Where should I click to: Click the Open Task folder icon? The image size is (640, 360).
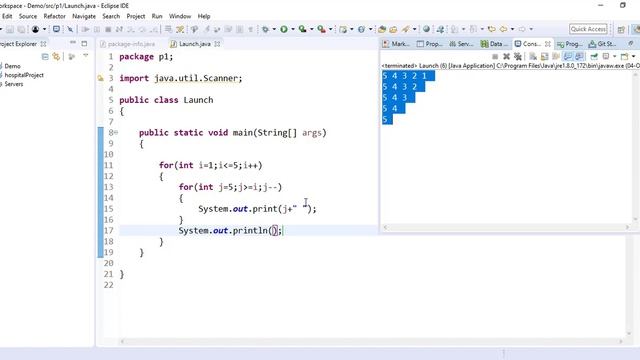pos(393,29)
